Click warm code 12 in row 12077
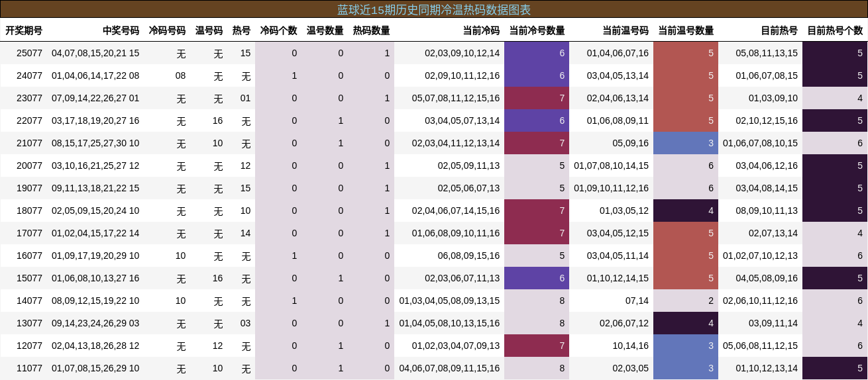Image resolution: width=868 pixels, height=380 pixels. tap(217, 346)
